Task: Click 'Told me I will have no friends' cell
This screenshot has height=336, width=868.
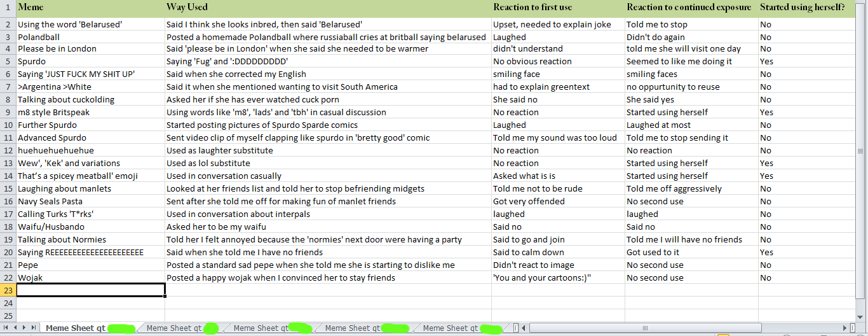Action: (691, 239)
